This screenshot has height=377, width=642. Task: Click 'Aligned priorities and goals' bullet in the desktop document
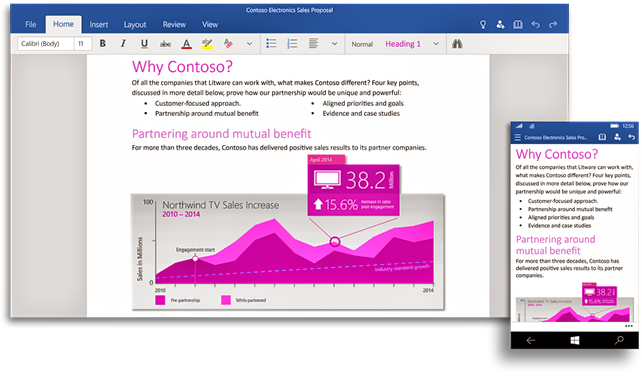pyautogui.click(x=363, y=103)
